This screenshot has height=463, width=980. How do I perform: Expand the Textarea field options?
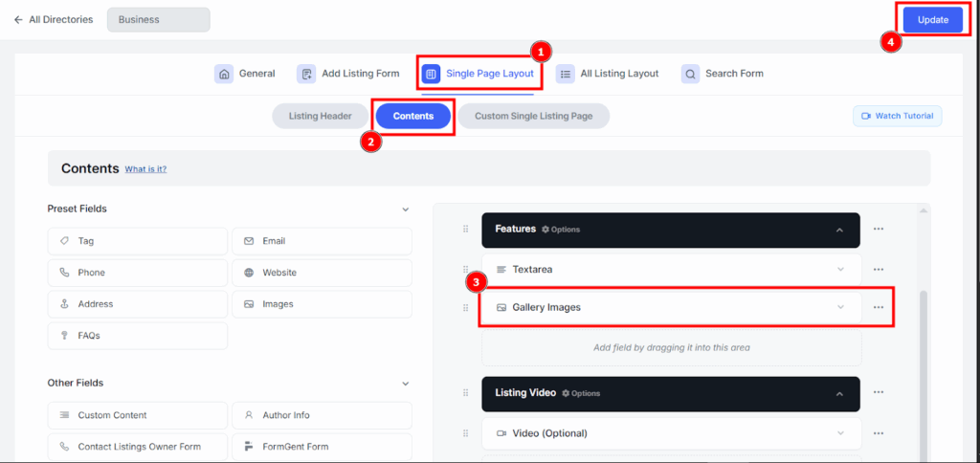pos(840,270)
